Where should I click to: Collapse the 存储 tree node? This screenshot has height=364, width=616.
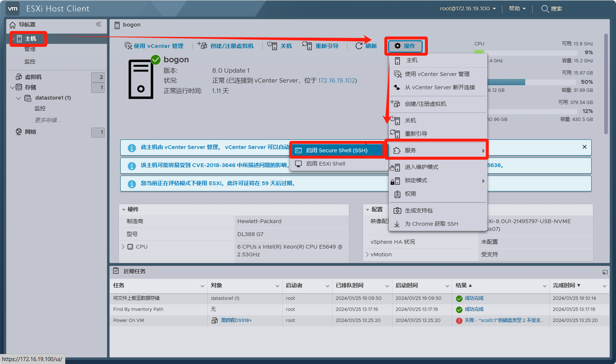(x=12, y=87)
